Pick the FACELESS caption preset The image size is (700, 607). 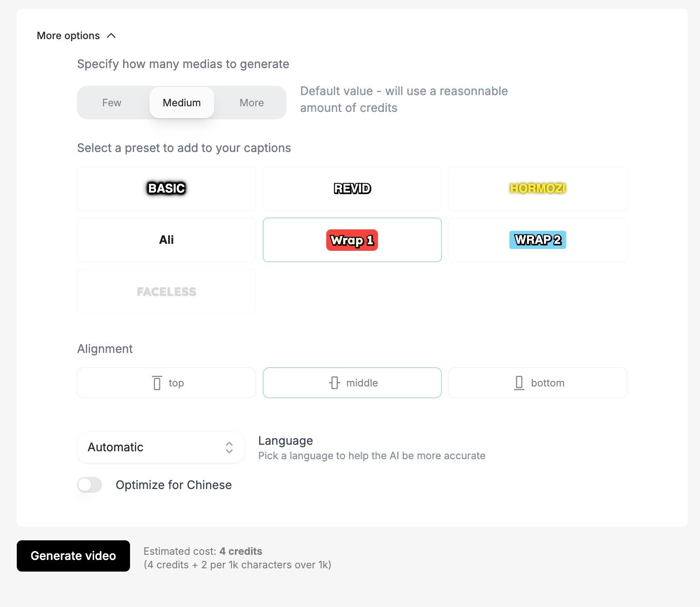[166, 291]
